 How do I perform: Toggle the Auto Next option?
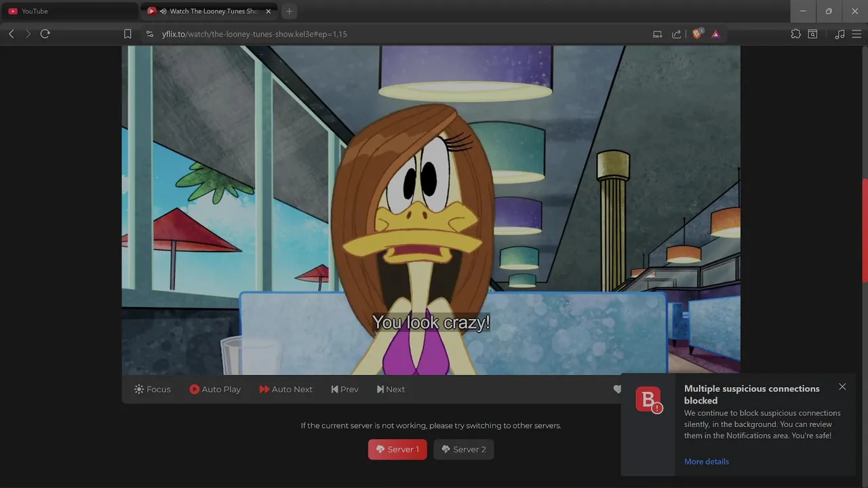[285, 389]
